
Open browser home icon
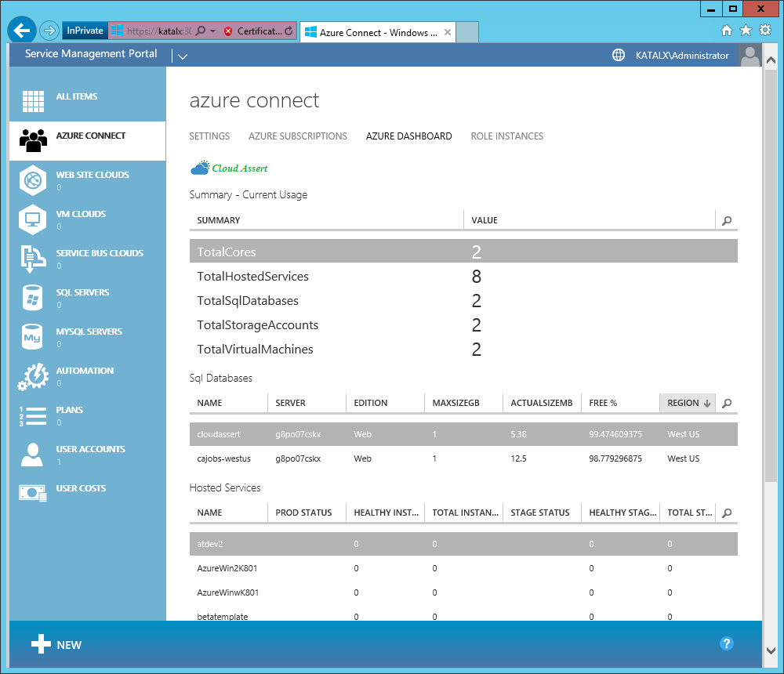(727, 31)
